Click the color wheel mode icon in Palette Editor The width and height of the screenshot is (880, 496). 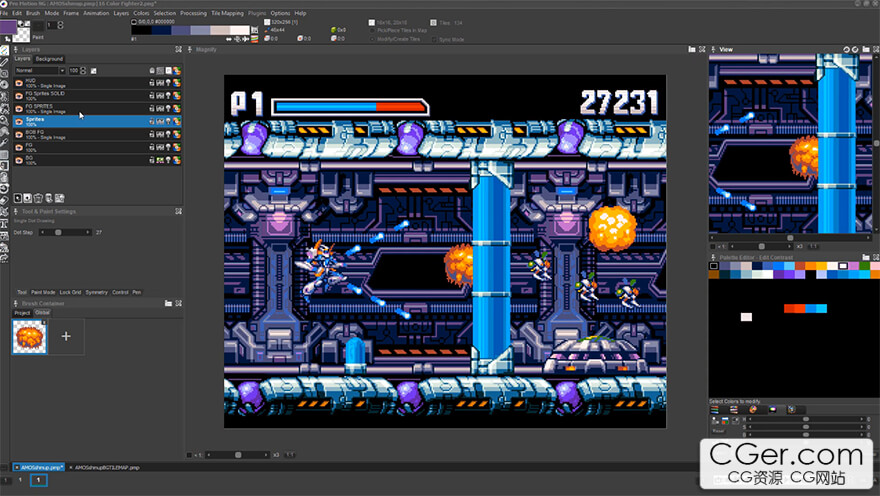tap(753, 410)
